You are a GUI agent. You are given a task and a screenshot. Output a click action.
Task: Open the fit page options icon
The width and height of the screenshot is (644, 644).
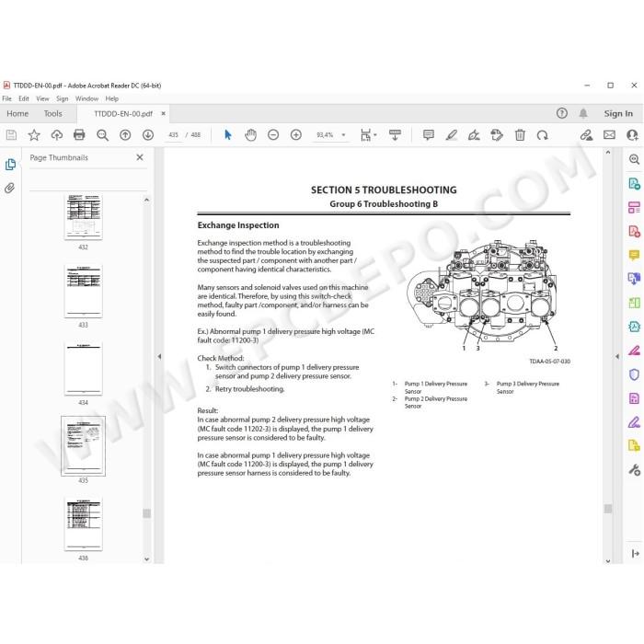(x=368, y=134)
